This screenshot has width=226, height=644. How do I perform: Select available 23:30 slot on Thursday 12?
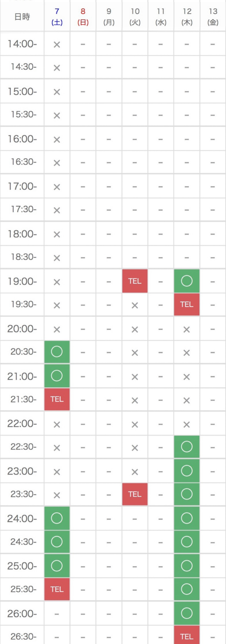tap(187, 494)
